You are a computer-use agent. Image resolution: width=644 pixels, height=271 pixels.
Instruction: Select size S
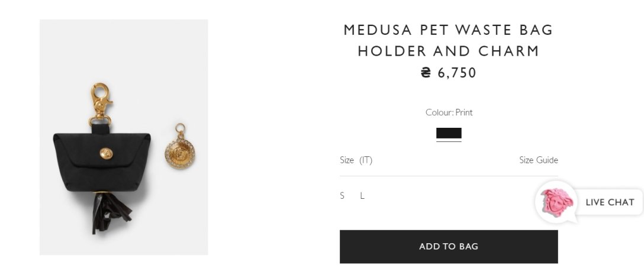(x=342, y=196)
